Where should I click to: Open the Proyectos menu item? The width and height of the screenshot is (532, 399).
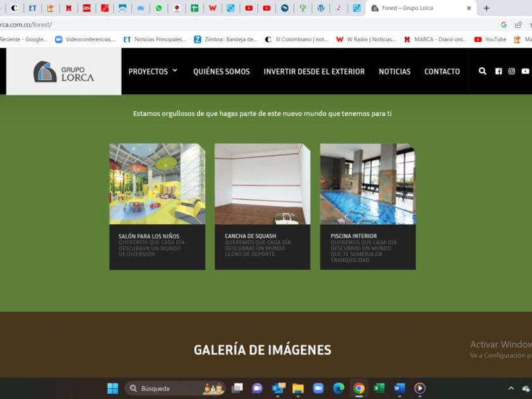click(x=148, y=72)
